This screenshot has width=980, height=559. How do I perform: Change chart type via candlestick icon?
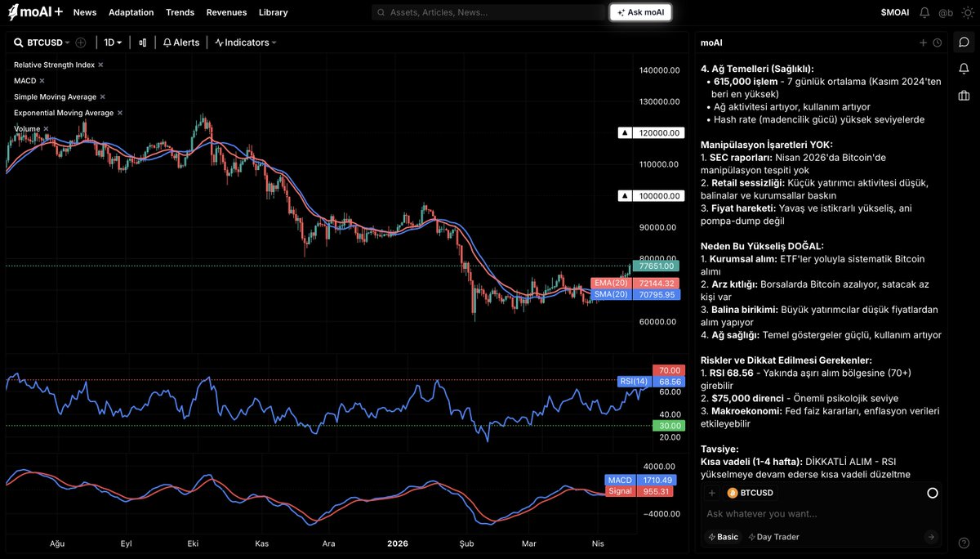[x=143, y=42]
